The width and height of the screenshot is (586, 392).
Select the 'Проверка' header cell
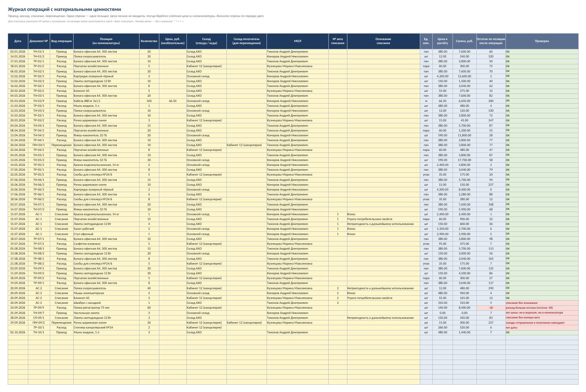click(542, 41)
